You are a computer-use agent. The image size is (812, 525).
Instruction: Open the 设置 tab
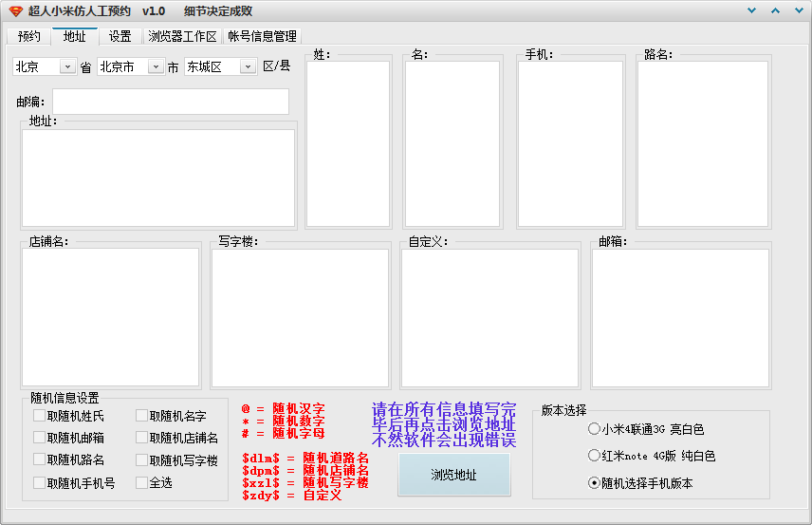[x=120, y=36]
